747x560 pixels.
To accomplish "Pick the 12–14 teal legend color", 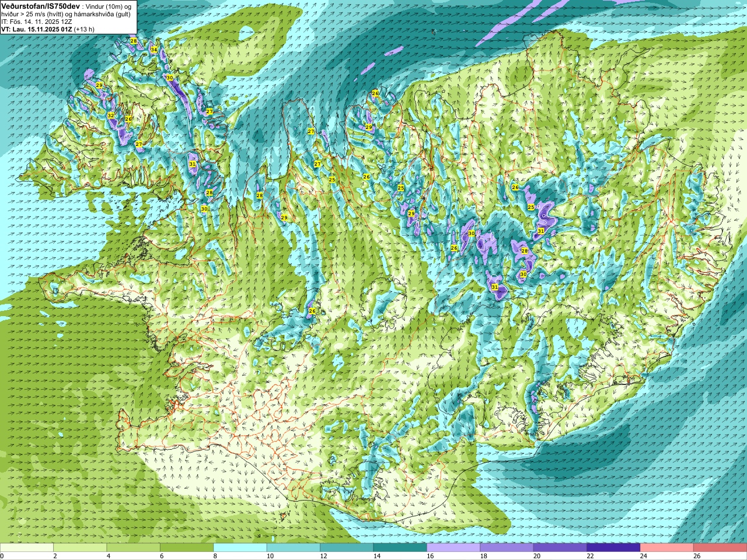I will coord(347,548).
